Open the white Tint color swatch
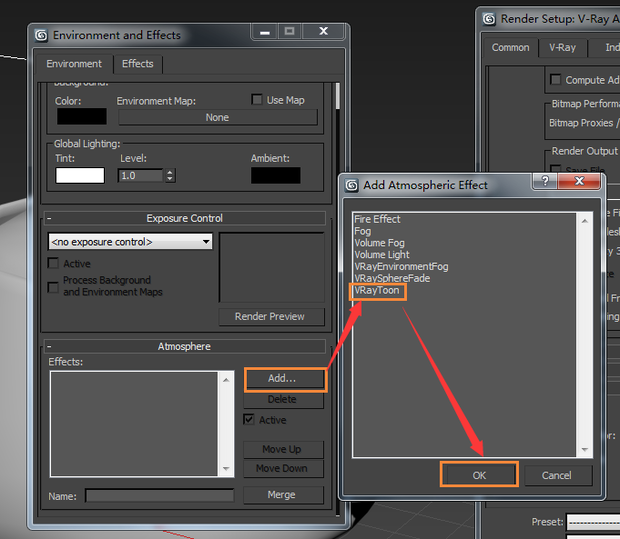Viewport: 620px width, 539px height. [80, 175]
